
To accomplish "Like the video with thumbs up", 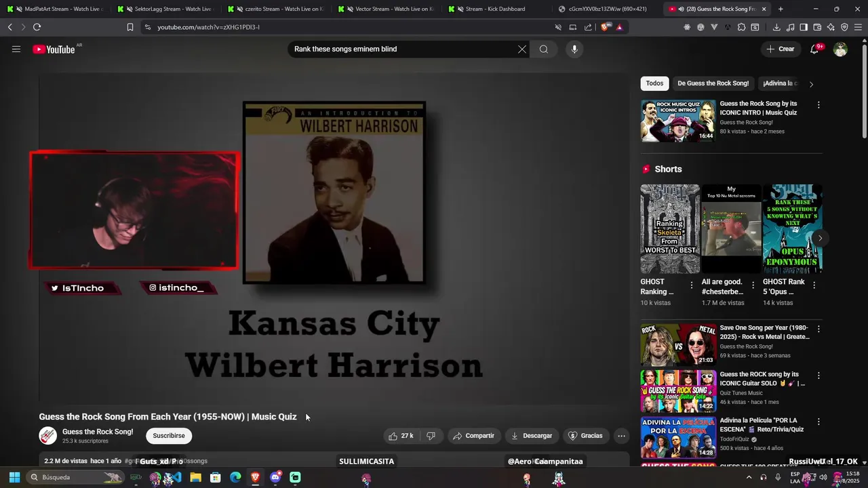I will [x=401, y=436].
